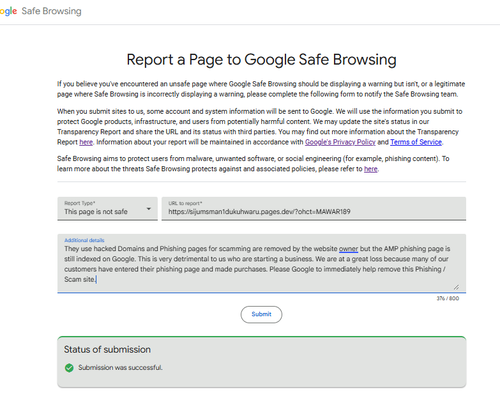Click the green success checkmark icon
Screen dimensions: 500x407
[x=69, y=368]
